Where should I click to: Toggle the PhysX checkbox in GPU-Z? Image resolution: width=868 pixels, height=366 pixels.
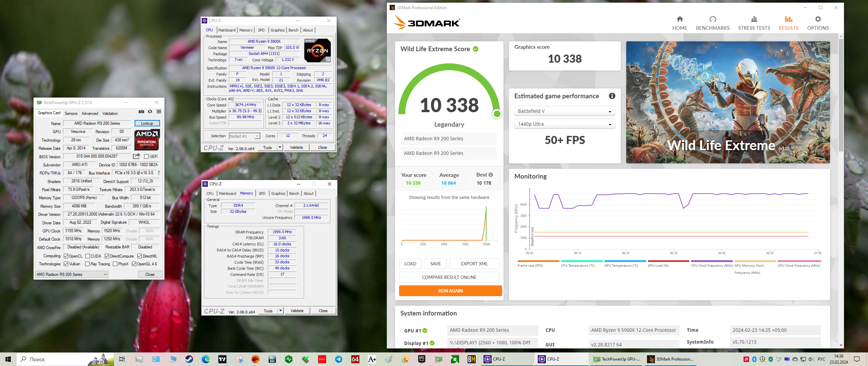115,264
